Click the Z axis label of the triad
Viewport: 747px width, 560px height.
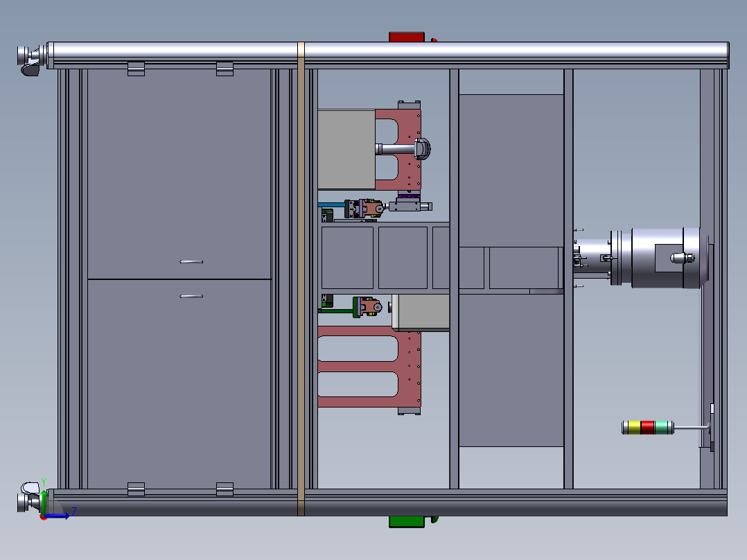(x=74, y=511)
